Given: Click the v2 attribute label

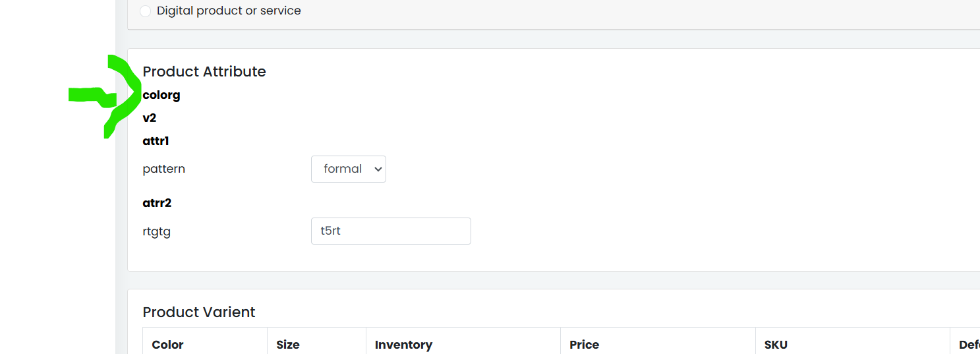Looking at the screenshot, I should (150, 118).
